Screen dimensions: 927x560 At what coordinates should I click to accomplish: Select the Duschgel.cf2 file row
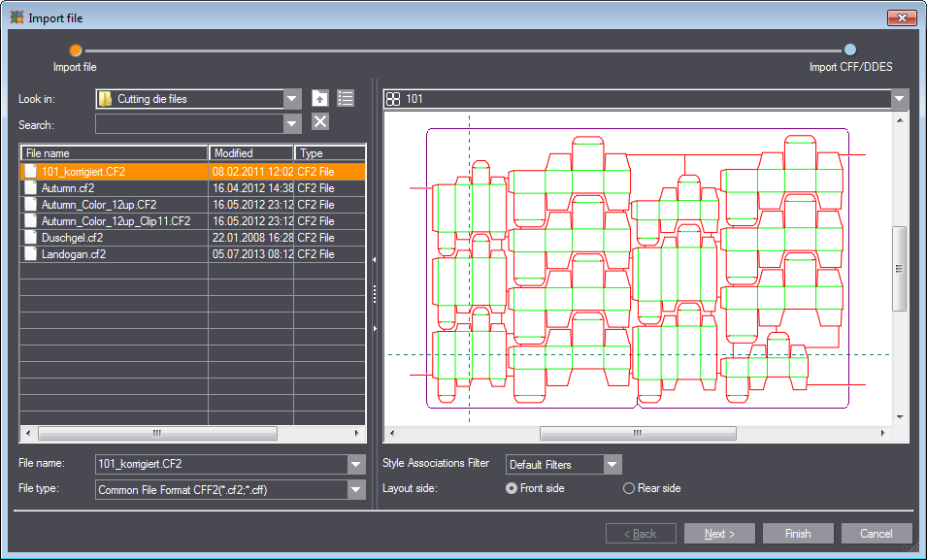click(x=115, y=238)
